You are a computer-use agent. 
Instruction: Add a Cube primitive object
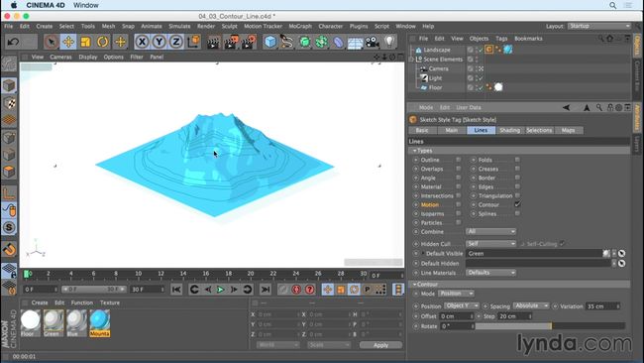(x=270, y=42)
